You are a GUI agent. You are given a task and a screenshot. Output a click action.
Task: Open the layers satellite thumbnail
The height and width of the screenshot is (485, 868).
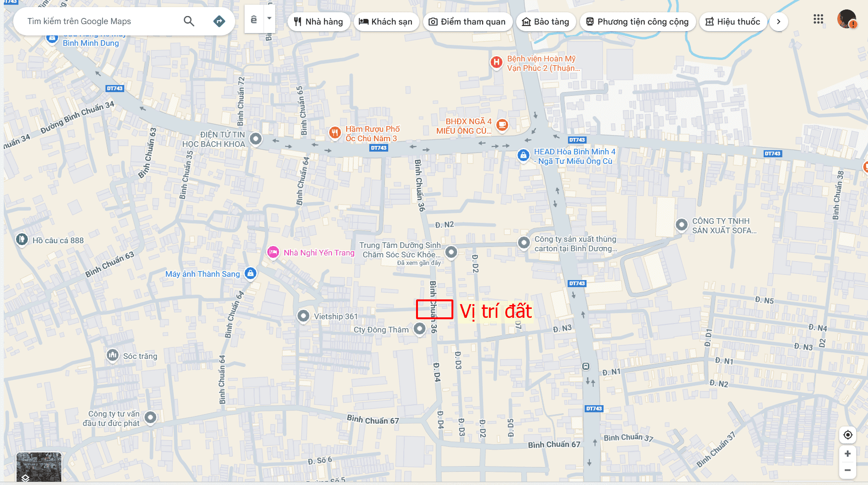click(39, 467)
